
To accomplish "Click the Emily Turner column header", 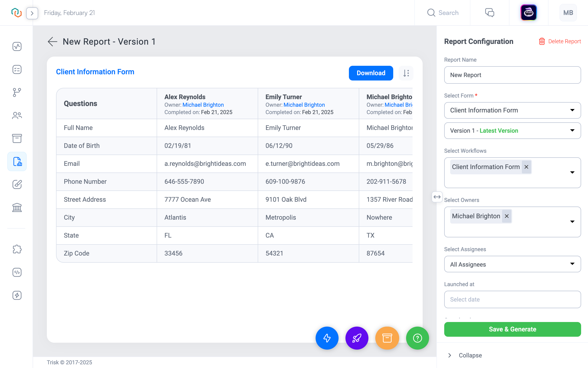I will point(308,104).
